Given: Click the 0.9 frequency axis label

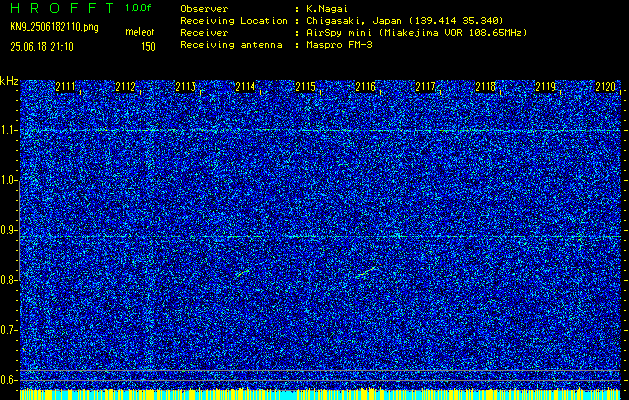Looking at the screenshot, I should (x=8, y=230).
